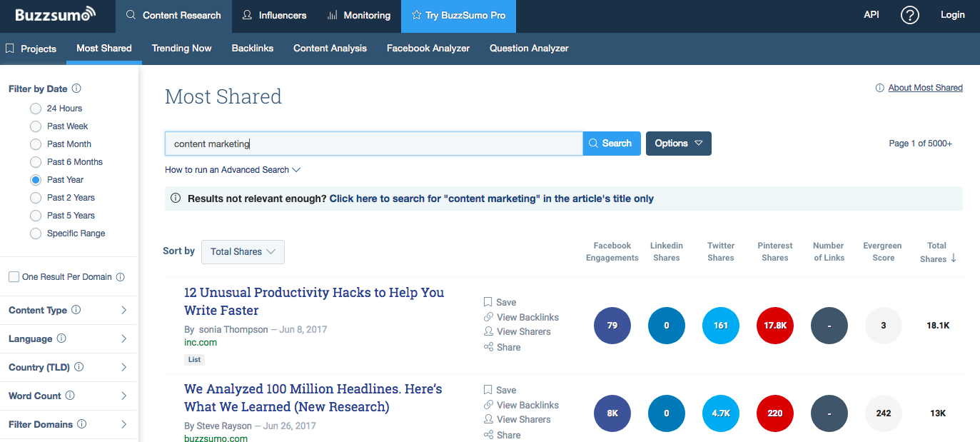Click the List tag under inc.com
Image resolution: width=980 pixels, height=442 pixels.
[194, 360]
